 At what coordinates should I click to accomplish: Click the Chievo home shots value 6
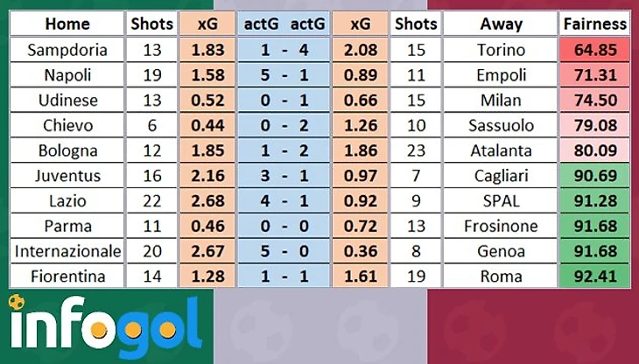click(x=151, y=125)
